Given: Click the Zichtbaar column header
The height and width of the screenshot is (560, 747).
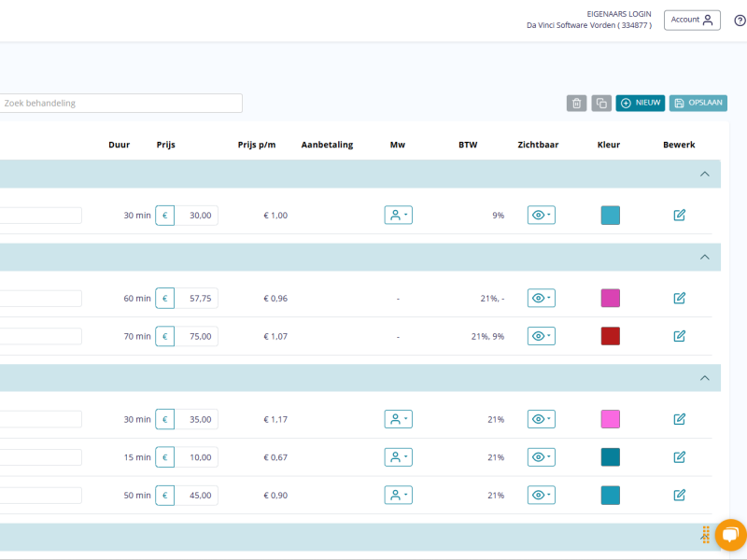Looking at the screenshot, I should [x=538, y=145].
